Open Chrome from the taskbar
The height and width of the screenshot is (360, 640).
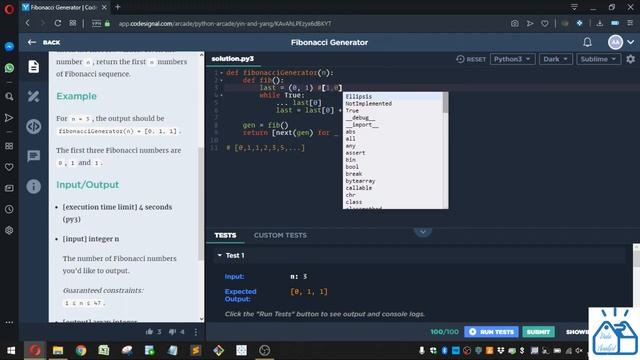click(x=81, y=350)
